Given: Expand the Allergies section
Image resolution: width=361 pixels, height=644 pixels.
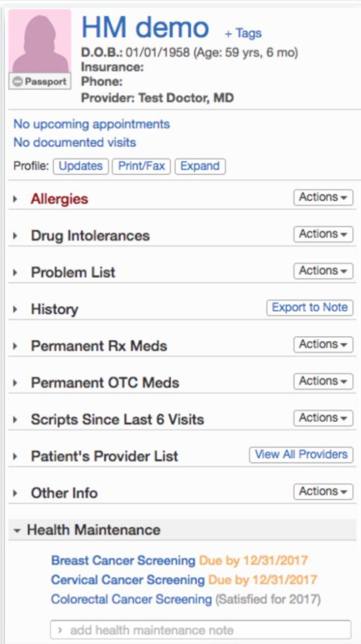Looking at the screenshot, I should [x=15, y=198].
